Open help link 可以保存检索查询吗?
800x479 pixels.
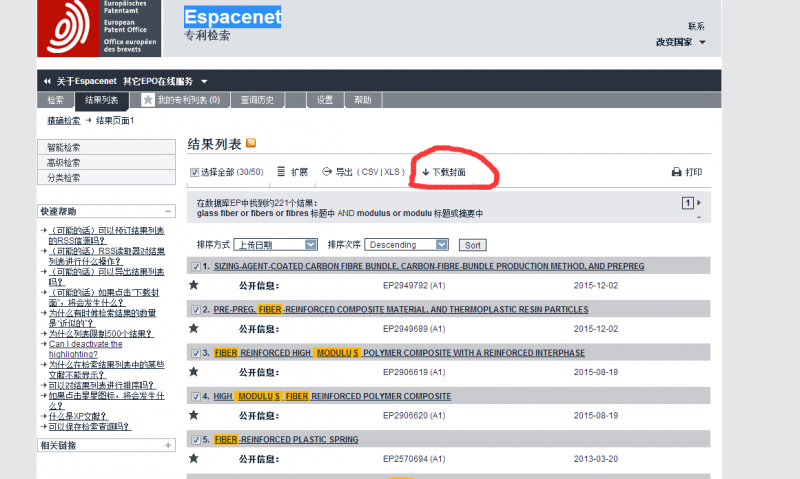[90, 426]
